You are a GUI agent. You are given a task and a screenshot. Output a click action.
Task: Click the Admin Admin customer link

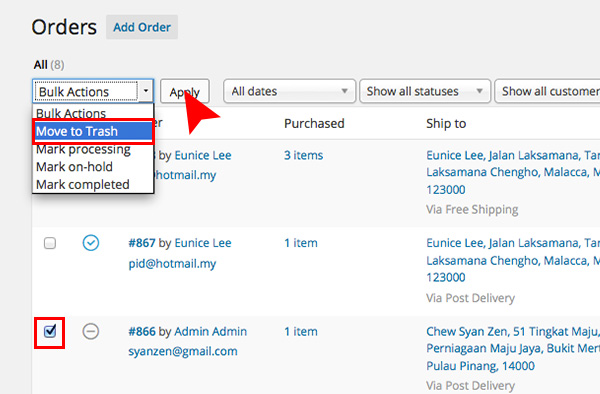pyautogui.click(x=210, y=331)
